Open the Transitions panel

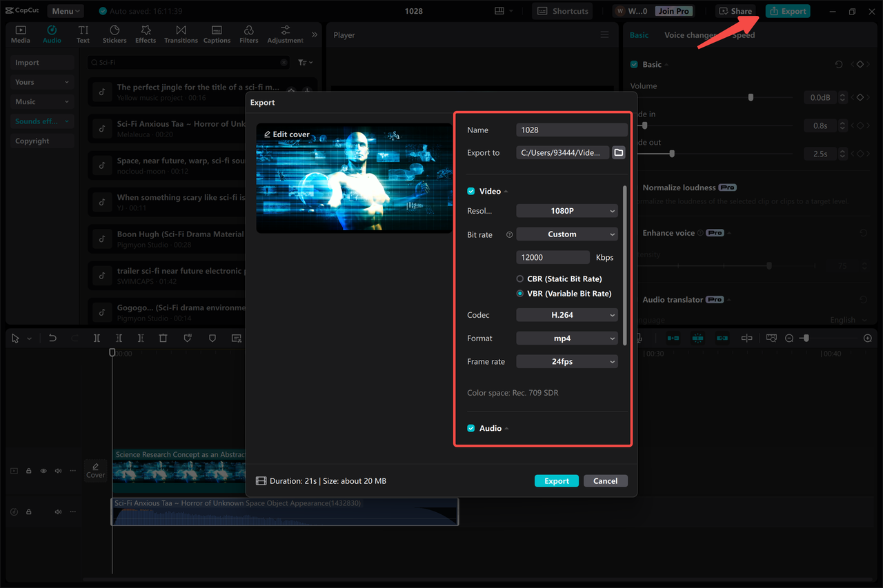181,34
